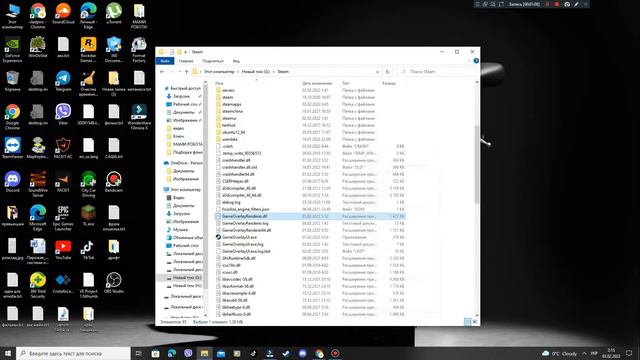The image size is (640, 360).
Task: Select OneDrive in navigation pane
Action: [x=186, y=163]
